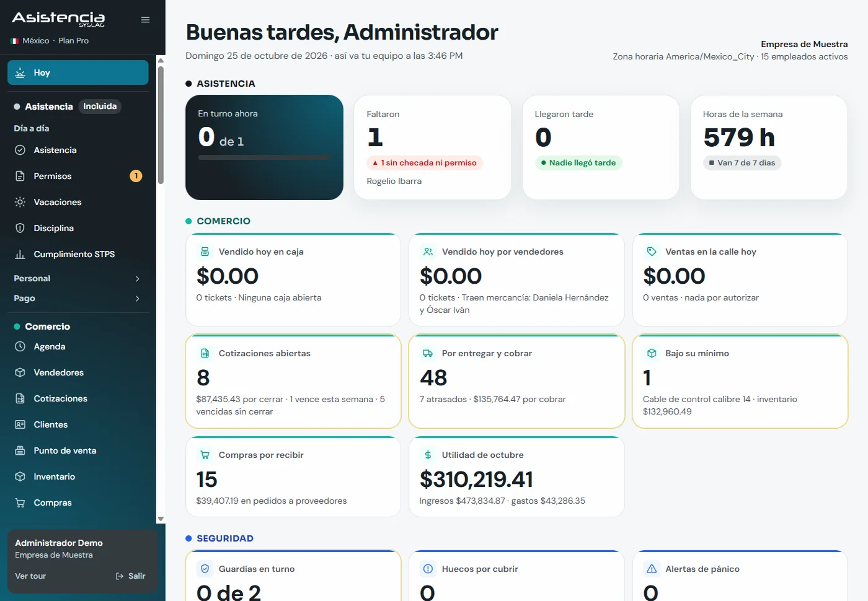Click the Vacaciones sun icon
Viewport: 868px width, 601px height.
(x=20, y=202)
